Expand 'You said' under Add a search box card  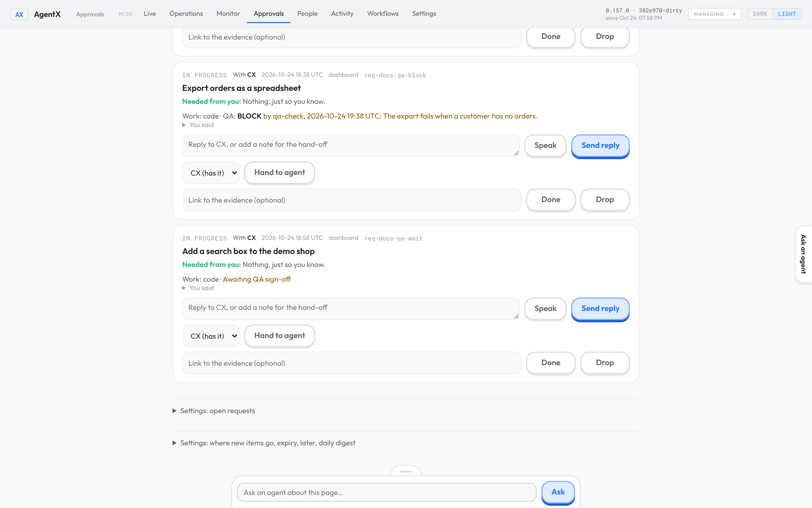click(198, 288)
